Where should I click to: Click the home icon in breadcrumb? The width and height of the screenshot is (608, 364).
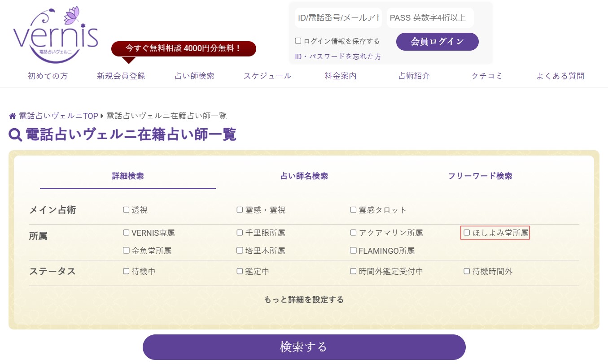(13, 116)
